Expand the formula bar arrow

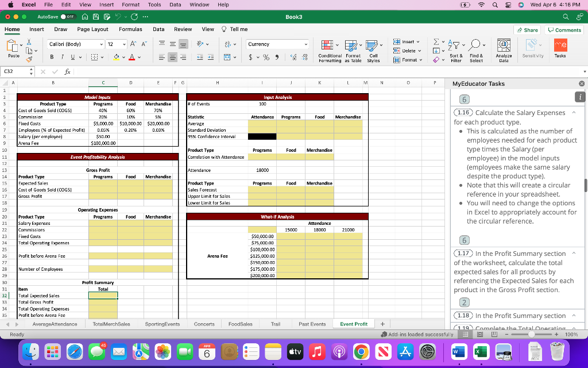click(584, 72)
